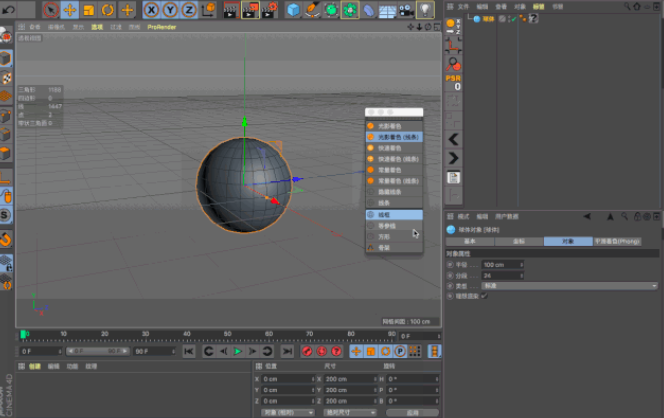
Task: Click the light bulb icon
Action: (x=426, y=10)
